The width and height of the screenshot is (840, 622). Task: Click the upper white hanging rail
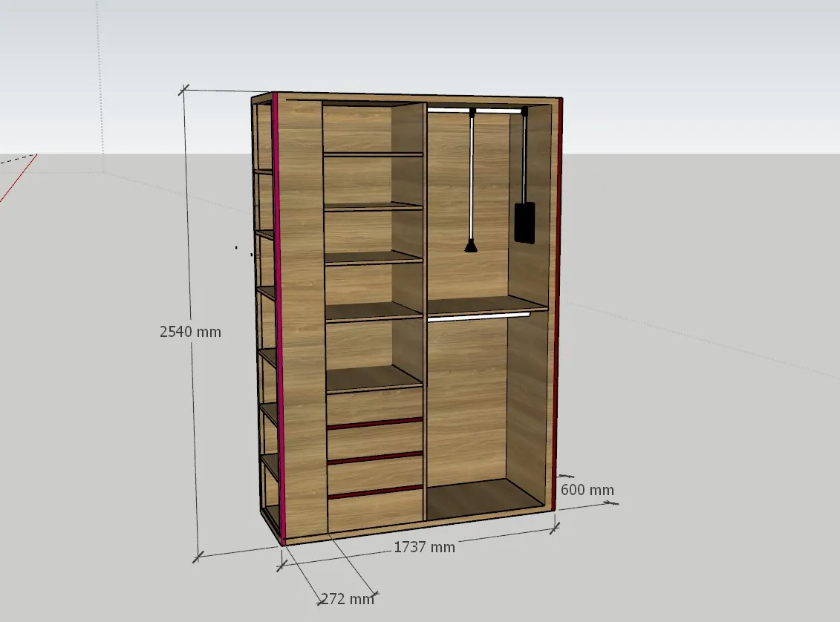point(475,111)
